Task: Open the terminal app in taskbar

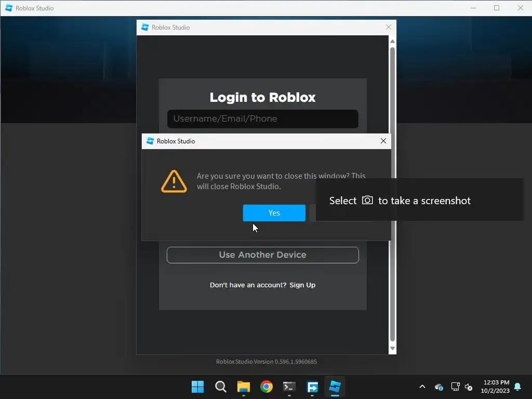Action: pos(289,387)
